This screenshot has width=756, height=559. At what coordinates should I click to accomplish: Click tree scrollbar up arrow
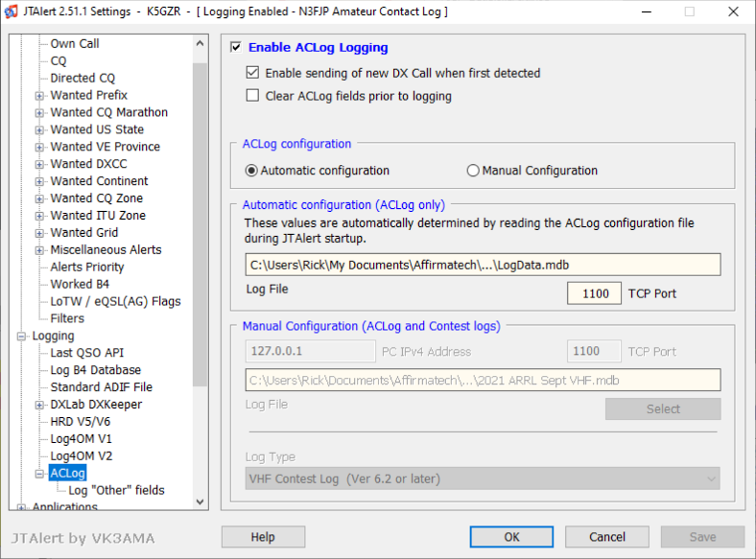(x=201, y=43)
